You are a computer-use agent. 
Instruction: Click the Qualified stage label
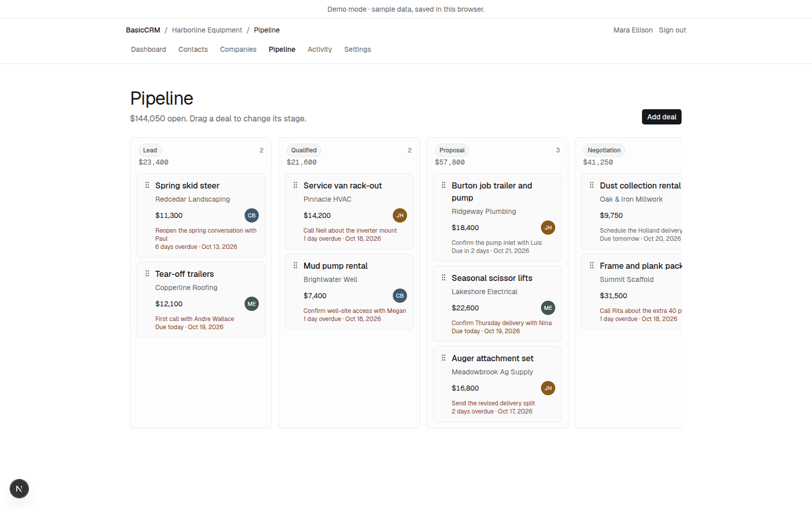click(x=304, y=150)
